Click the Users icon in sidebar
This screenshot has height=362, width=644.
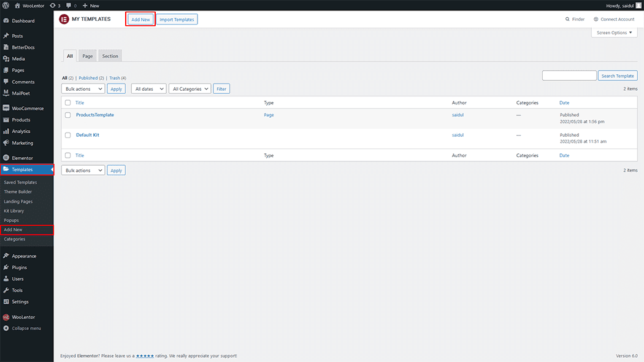pos(6,279)
